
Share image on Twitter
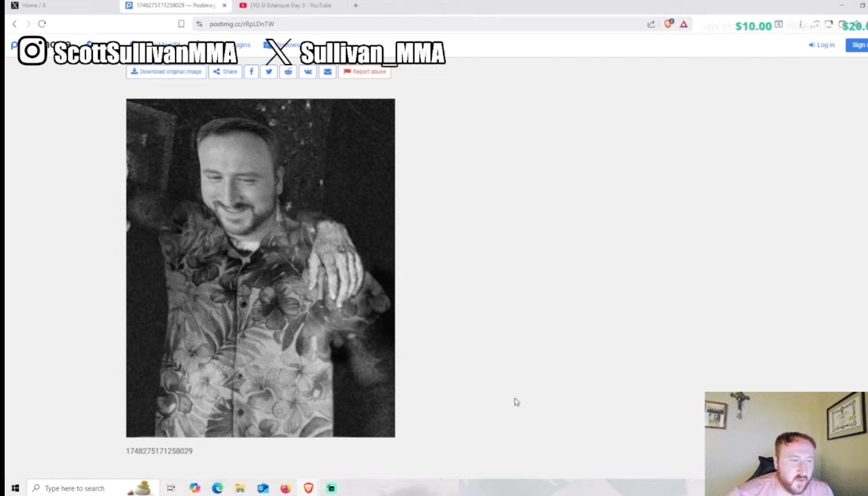click(x=269, y=72)
